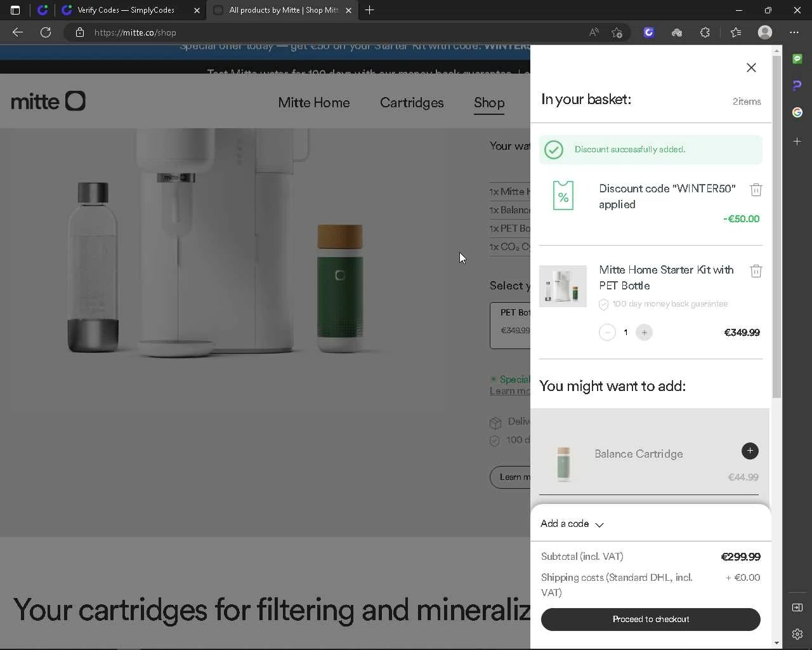The height and width of the screenshot is (650, 812).
Task: Switch to Verify Codes SimplyCodes tab
Action: 126,10
